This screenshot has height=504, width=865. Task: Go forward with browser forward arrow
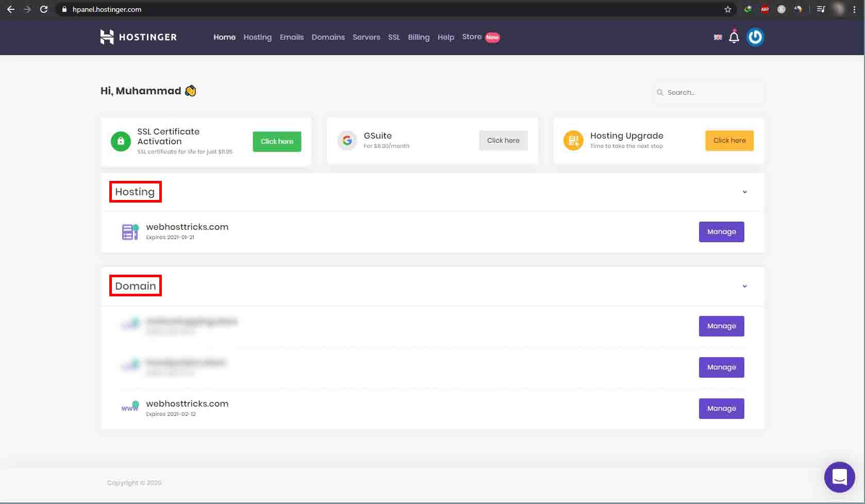pos(27,9)
